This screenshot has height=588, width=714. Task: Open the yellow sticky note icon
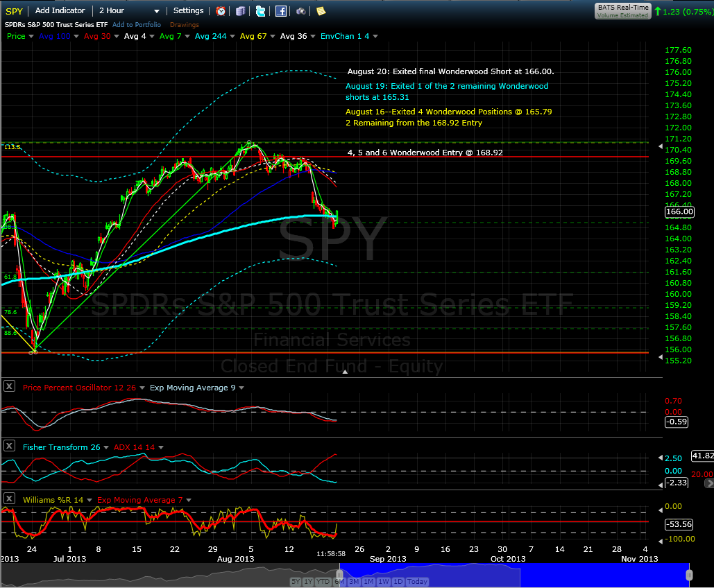[321, 11]
